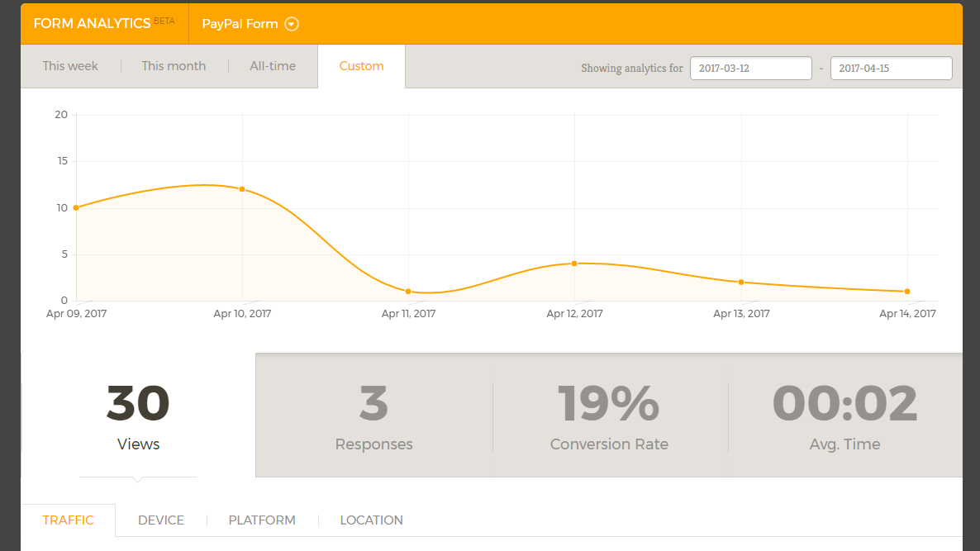The width and height of the screenshot is (980, 551).
Task: Click the Apr 11 chart data point
Action: pos(409,292)
